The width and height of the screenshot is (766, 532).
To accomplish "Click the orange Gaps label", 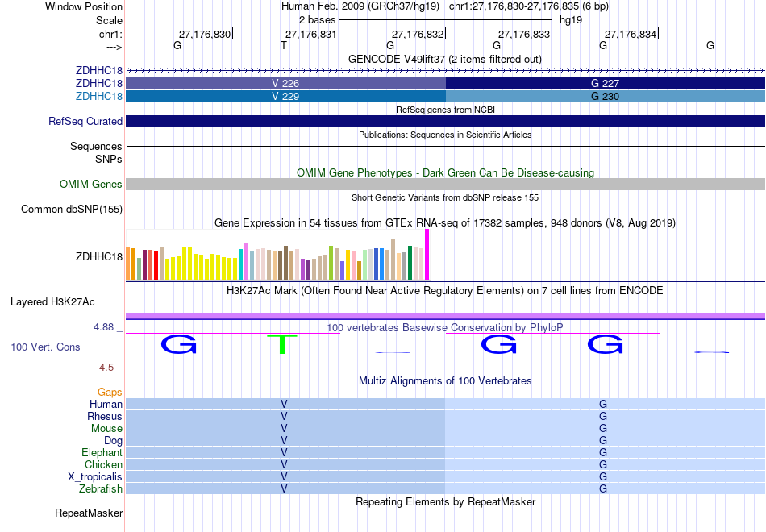I will [x=110, y=393].
